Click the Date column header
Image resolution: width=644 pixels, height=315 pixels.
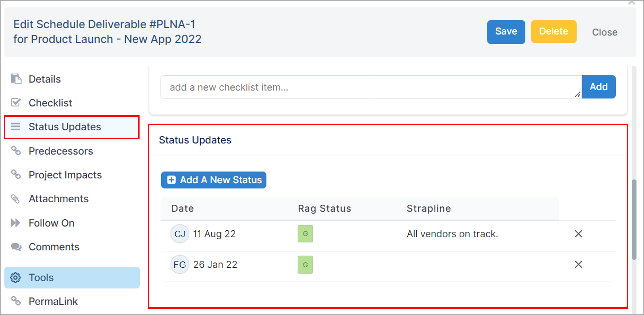[182, 208]
